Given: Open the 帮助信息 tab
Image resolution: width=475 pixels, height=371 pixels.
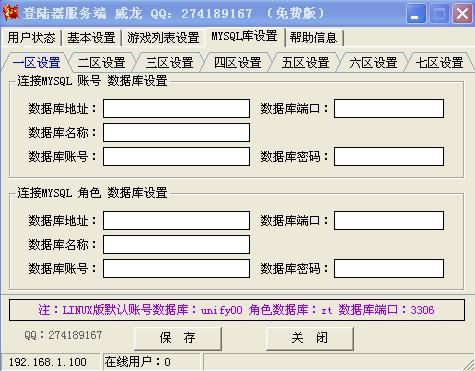Looking at the screenshot, I should pyautogui.click(x=313, y=38).
